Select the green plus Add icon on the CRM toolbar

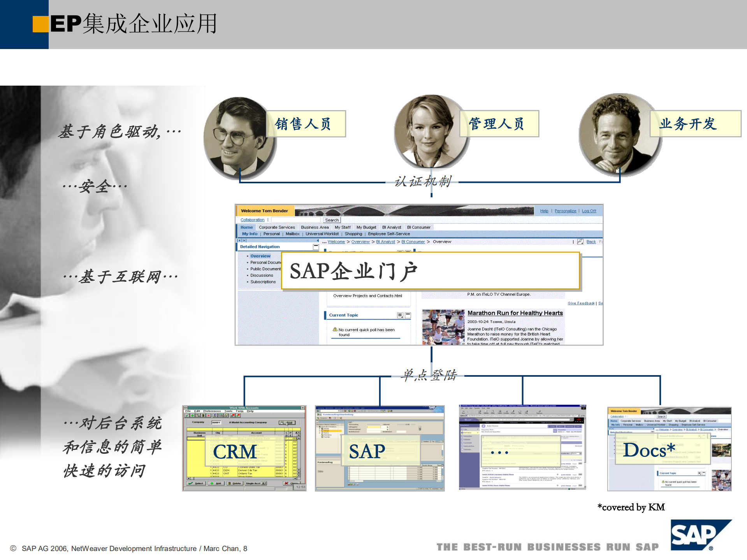pos(193,416)
